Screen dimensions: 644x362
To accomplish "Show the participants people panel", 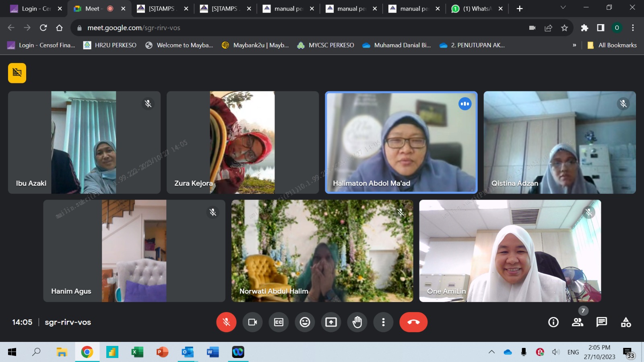I will (x=578, y=322).
